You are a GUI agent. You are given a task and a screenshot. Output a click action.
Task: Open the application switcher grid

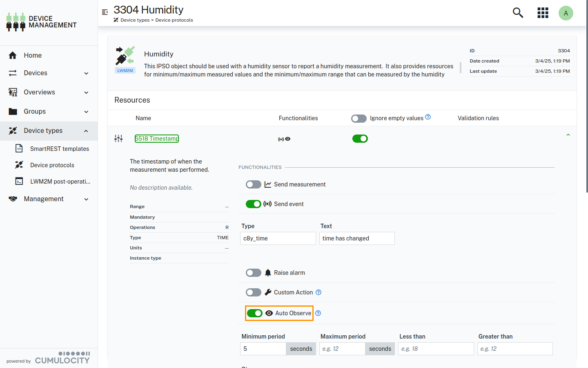543,13
